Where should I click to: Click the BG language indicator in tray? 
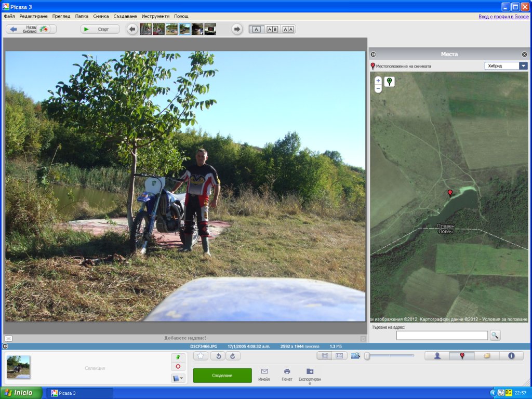click(x=508, y=393)
